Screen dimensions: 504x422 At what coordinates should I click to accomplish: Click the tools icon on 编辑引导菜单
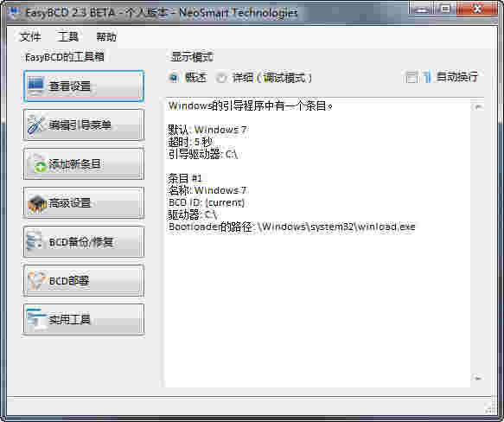click(x=36, y=125)
